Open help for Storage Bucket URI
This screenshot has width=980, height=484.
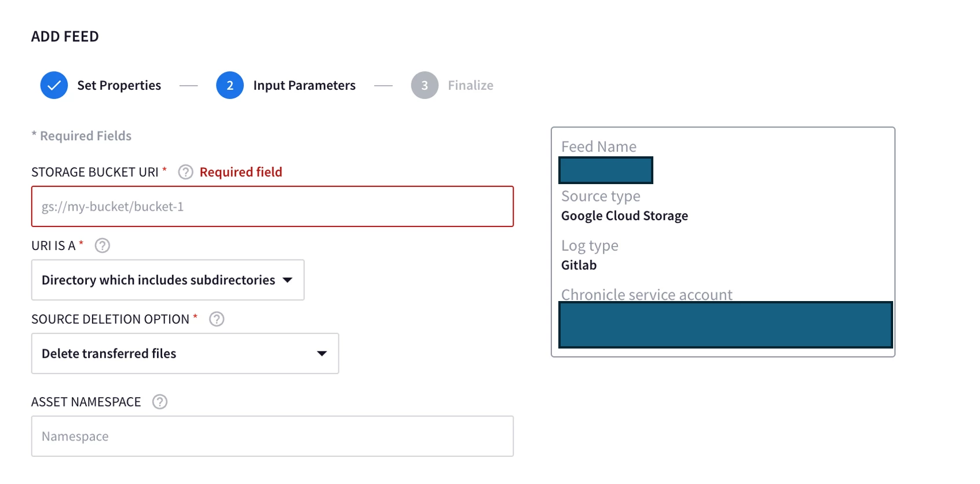(185, 172)
